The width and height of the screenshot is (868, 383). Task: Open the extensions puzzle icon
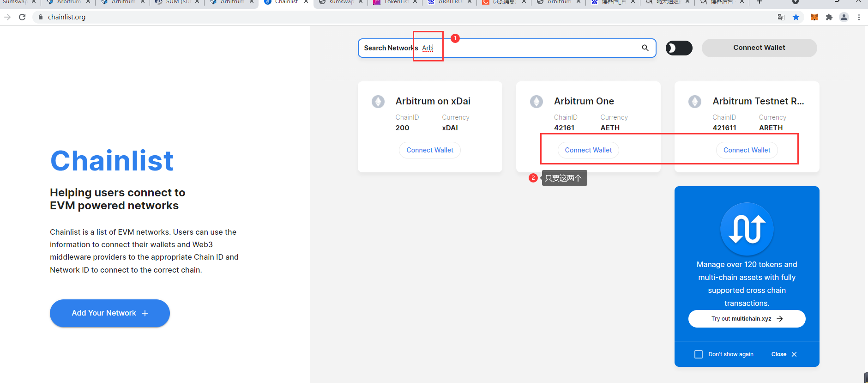pos(829,17)
